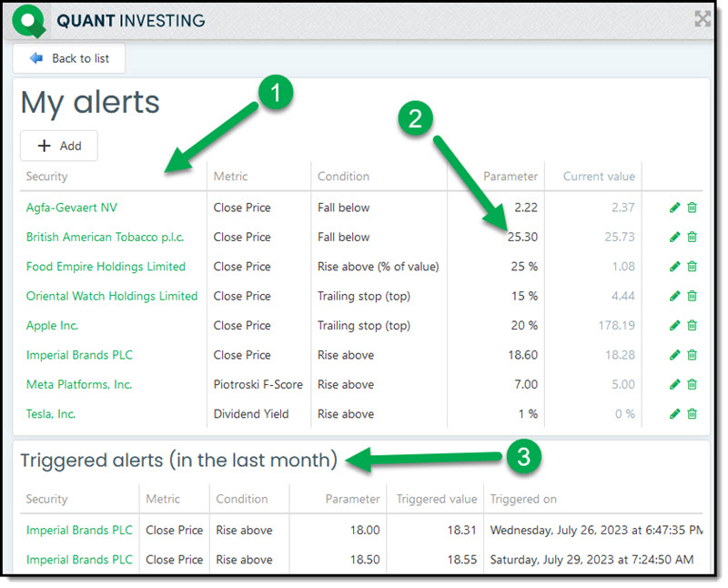The width and height of the screenshot is (728, 588).
Task: Delete the Agfa-Gevaert NV alert
Action: click(x=692, y=208)
